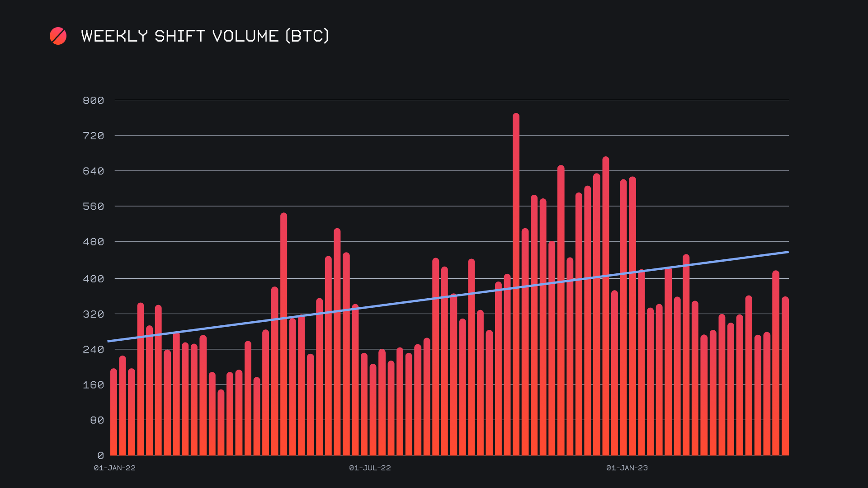Image resolution: width=868 pixels, height=488 pixels.
Task: Click the first bar at chart's left
Action: point(113,412)
